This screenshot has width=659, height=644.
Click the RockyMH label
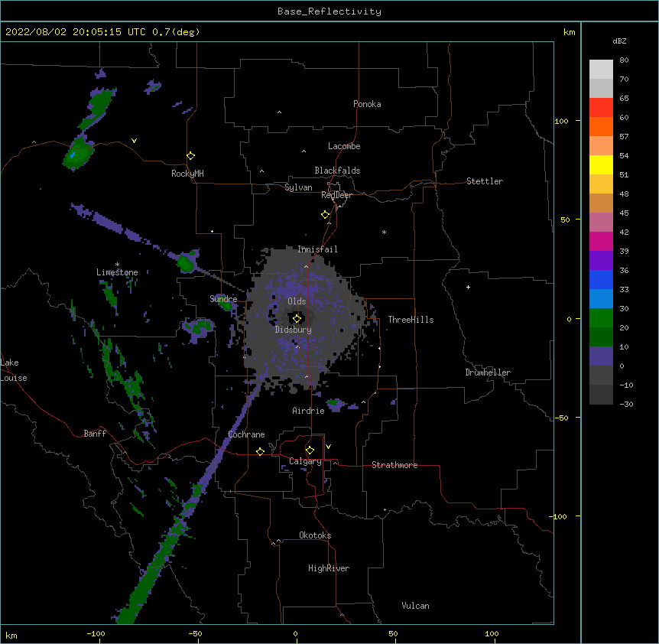click(187, 174)
